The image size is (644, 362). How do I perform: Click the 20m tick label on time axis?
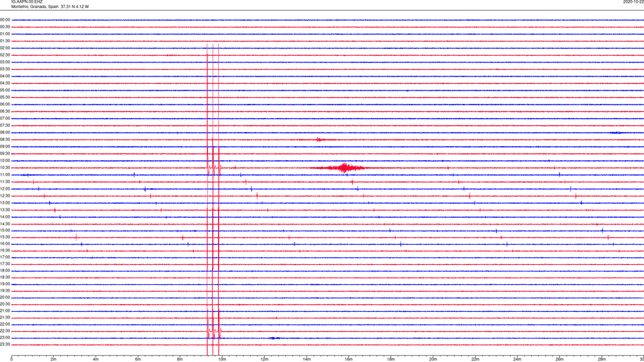pyautogui.click(x=433, y=359)
